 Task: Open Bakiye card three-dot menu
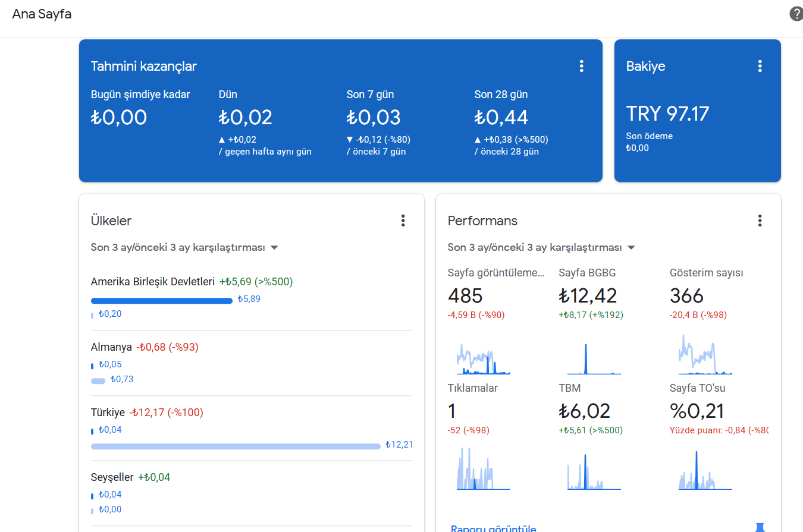coord(760,67)
